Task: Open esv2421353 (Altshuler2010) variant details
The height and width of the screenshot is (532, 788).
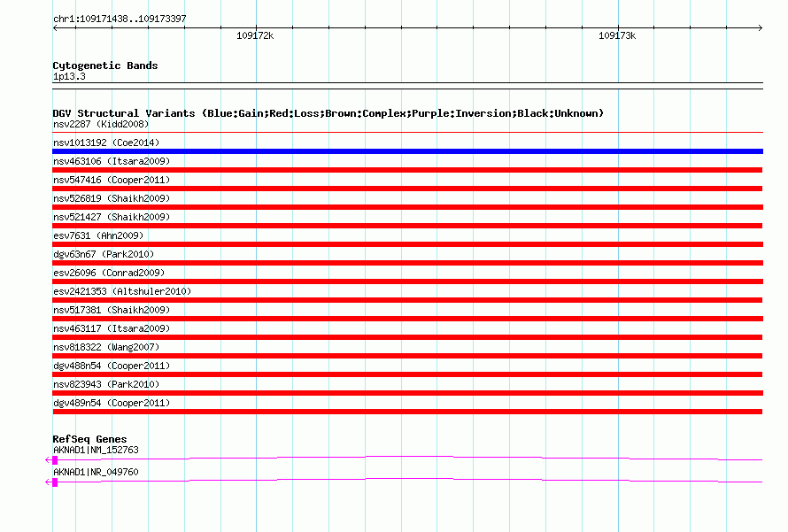Action: tap(122, 291)
